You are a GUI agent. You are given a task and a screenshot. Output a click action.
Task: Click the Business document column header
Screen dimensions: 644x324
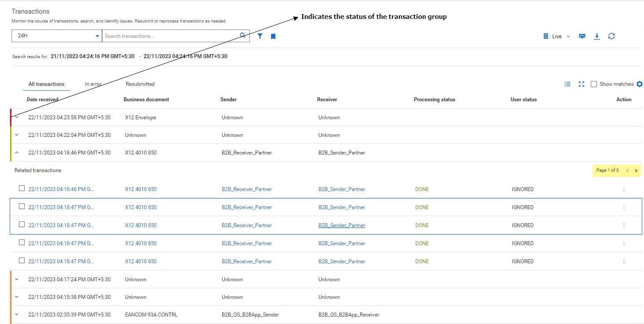click(146, 99)
